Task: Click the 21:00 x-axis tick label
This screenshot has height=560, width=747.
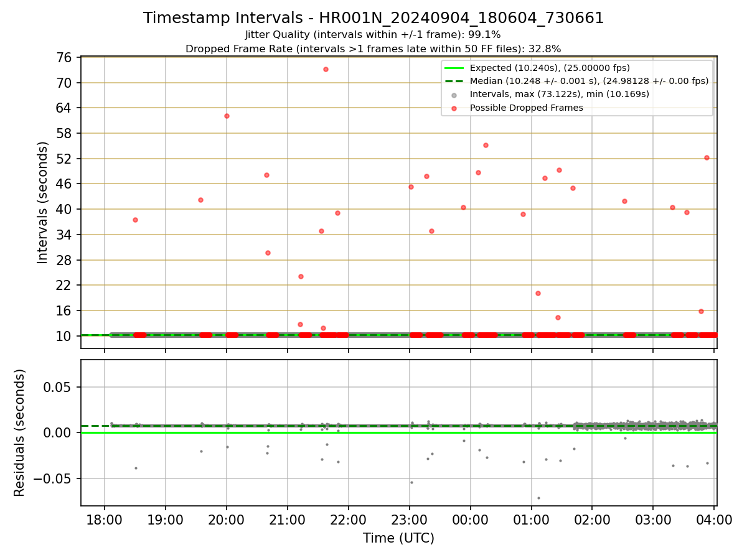Action: point(287,521)
